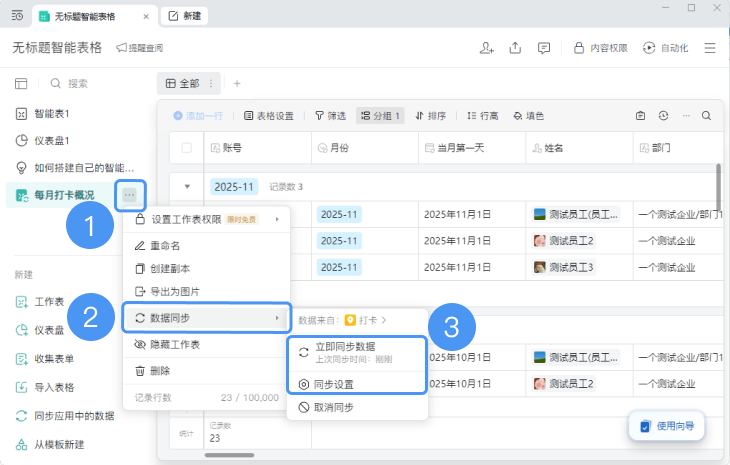Click 添加一行 button
Screen dimensions: 730x465
(x=198, y=116)
